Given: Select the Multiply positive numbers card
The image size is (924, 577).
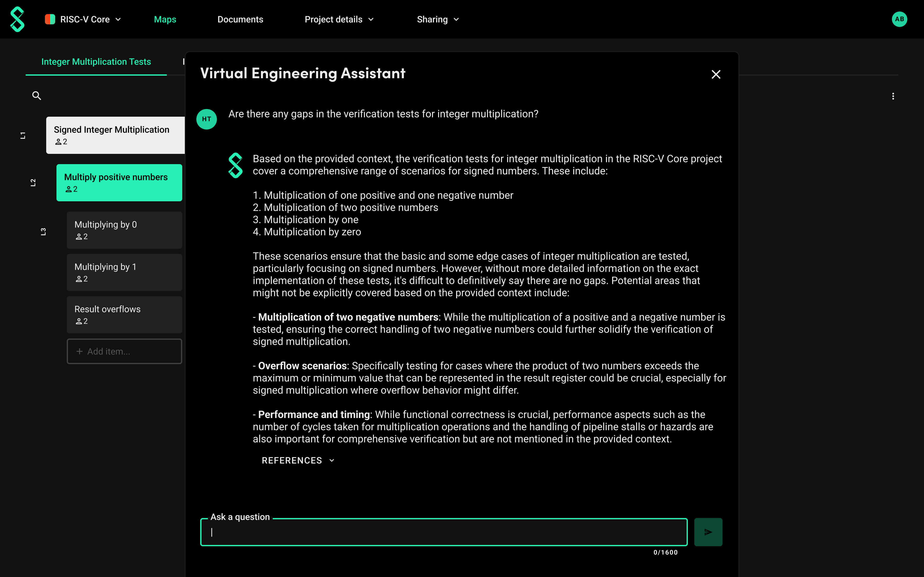Looking at the screenshot, I should pyautogui.click(x=119, y=182).
